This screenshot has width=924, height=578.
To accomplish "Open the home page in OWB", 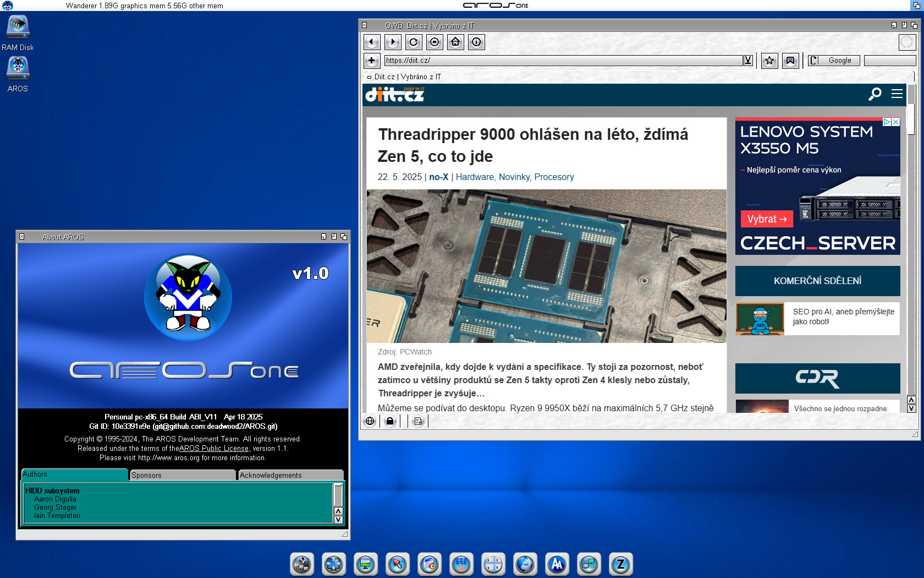I will click(x=455, y=42).
